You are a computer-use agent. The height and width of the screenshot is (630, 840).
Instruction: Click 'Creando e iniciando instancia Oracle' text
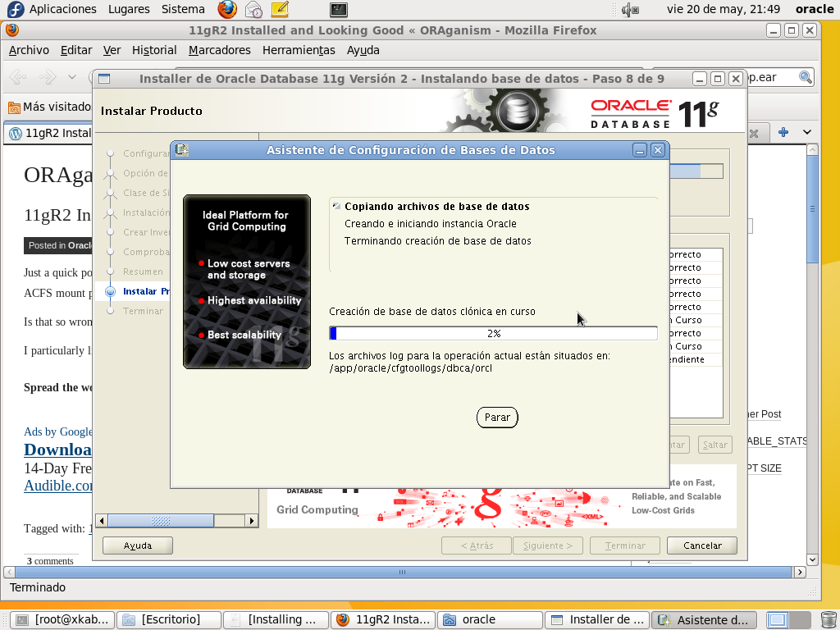pyautogui.click(x=430, y=224)
